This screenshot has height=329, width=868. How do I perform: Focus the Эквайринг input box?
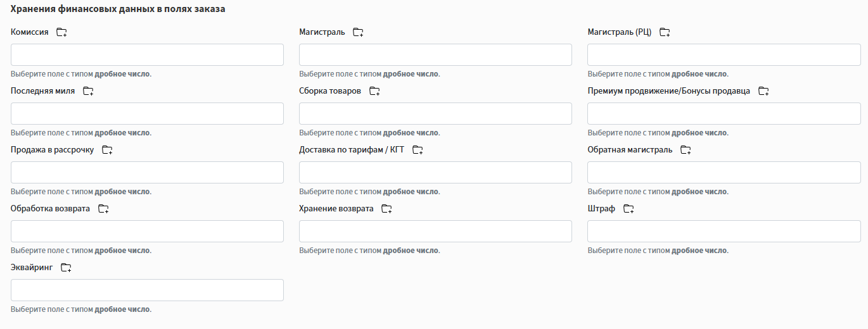(x=147, y=290)
